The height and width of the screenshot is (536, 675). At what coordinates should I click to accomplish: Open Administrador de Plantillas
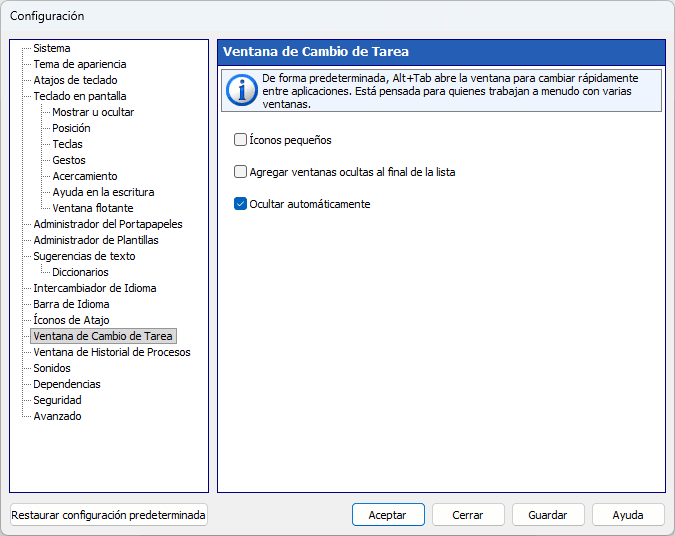pos(96,240)
